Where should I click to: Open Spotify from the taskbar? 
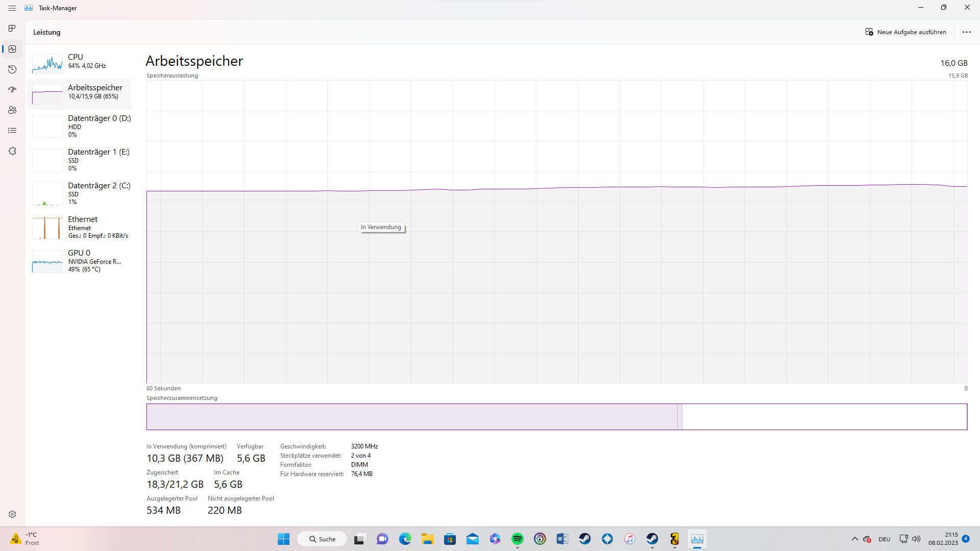pos(517,539)
